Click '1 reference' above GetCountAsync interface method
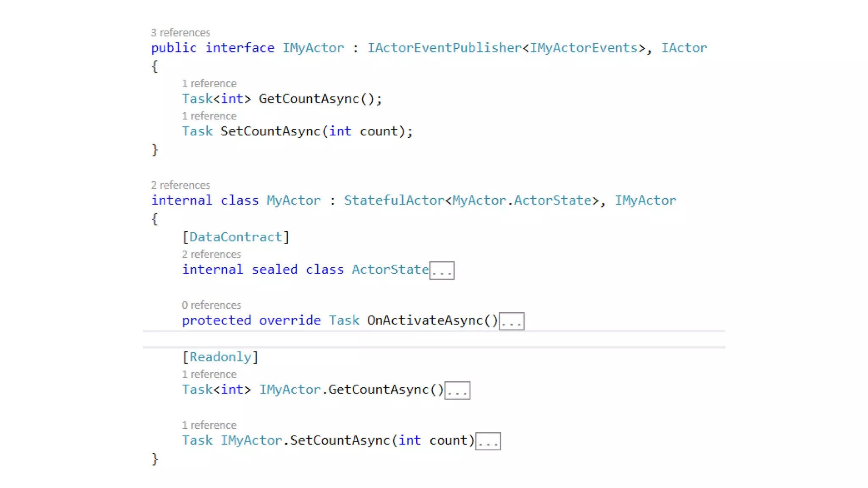868x488 pixels. click(x=209, y=83)
